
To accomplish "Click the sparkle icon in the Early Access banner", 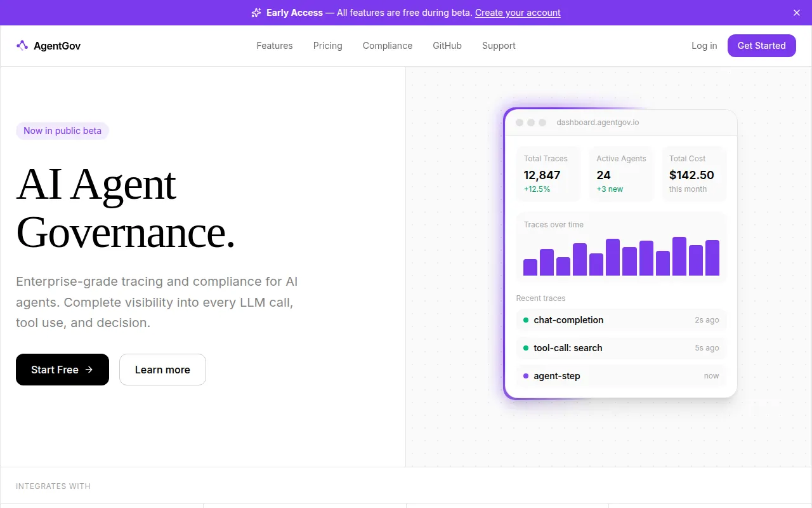I will pyautogui.click(x=256, y=13).
